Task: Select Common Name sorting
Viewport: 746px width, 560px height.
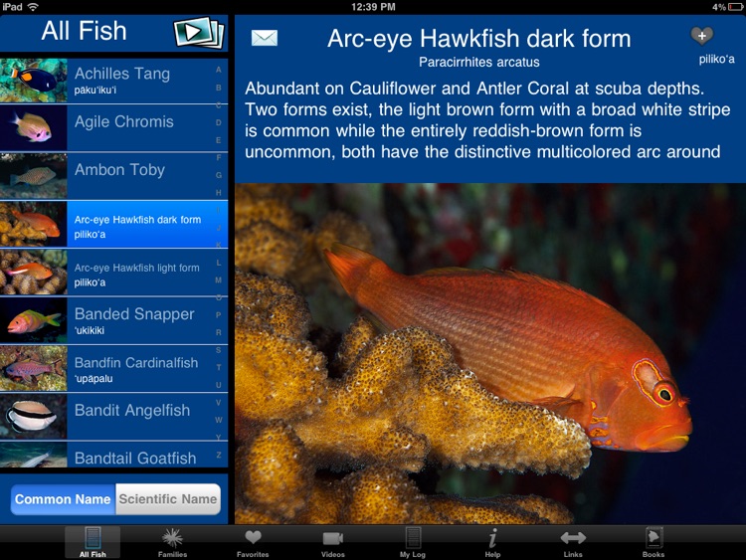Action: [63, 499]
